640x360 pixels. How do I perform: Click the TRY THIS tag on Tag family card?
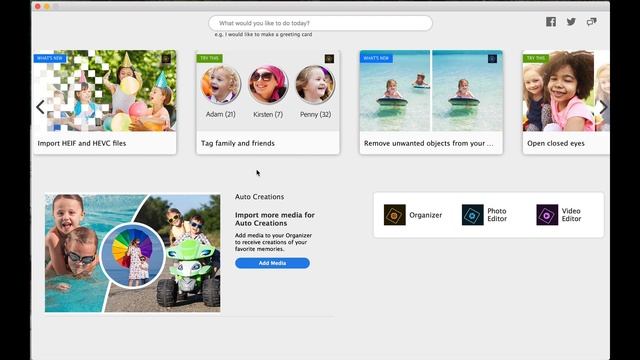tap(209, 58)
